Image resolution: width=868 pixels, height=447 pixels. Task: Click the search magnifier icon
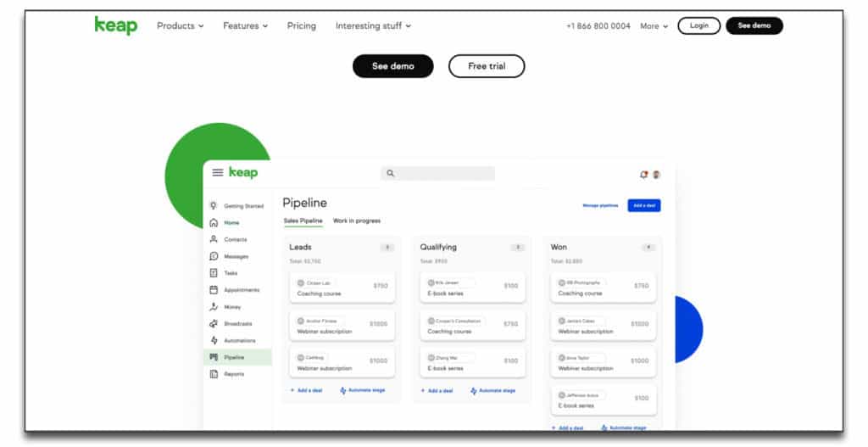pyautogui.click(x=390, y=173)
